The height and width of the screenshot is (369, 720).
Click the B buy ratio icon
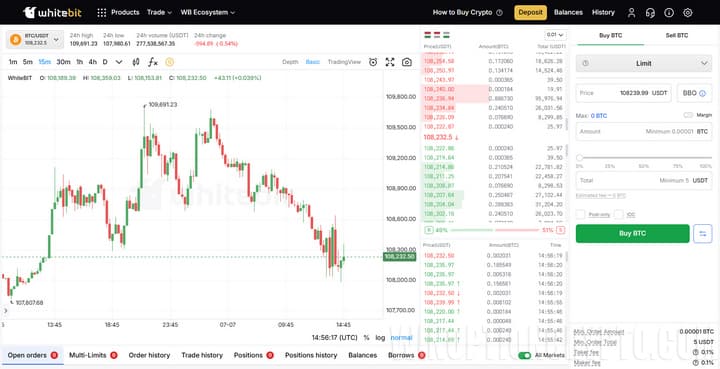428,230
